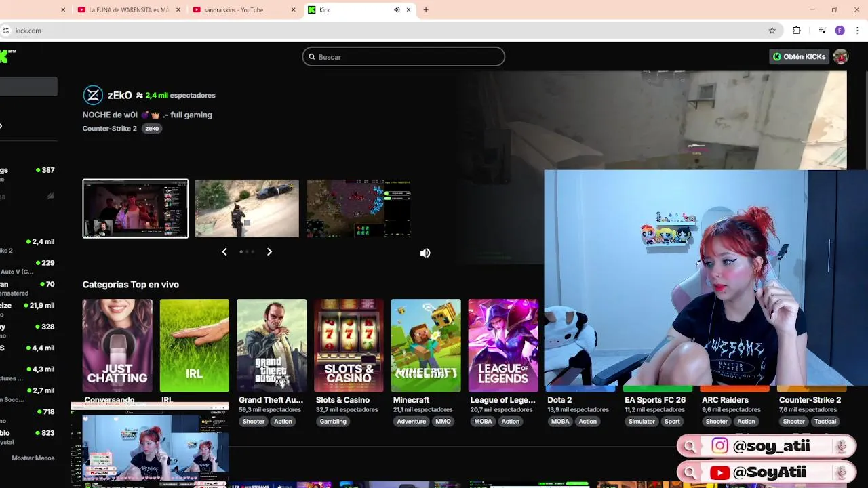Click the magnifier icon in the Buscar field

pyautogui.click(x=312, y=57)
